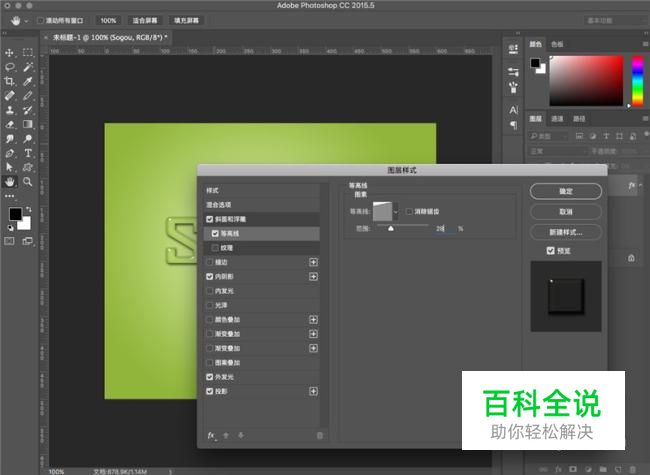Switch to the 色板 swatches tab
Image resolution: width=650 pixels, height=475 pixels.
pos(557,44)
